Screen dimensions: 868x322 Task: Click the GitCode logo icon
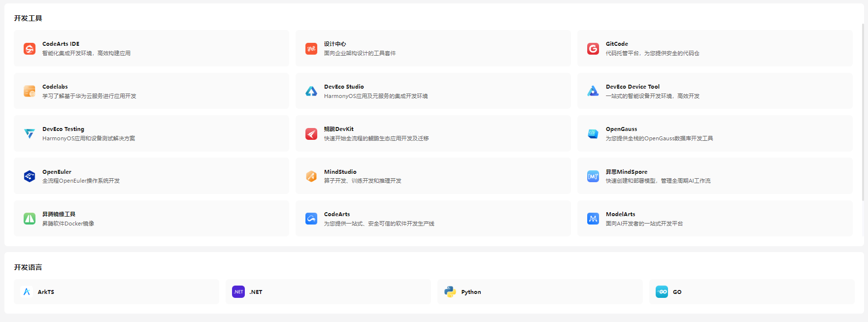pyautogui.click(x=593, y=49)
